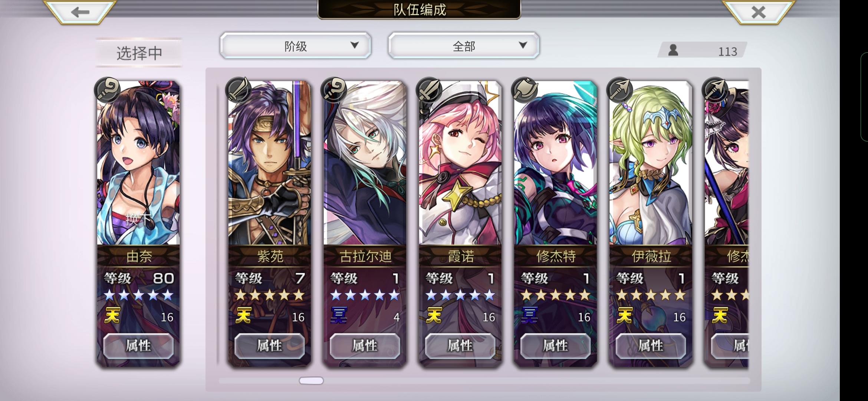The height and width of the screenshot is (401, 868).
Task: Click the staff weapon icon on 由奈's card
Action: 107,90
